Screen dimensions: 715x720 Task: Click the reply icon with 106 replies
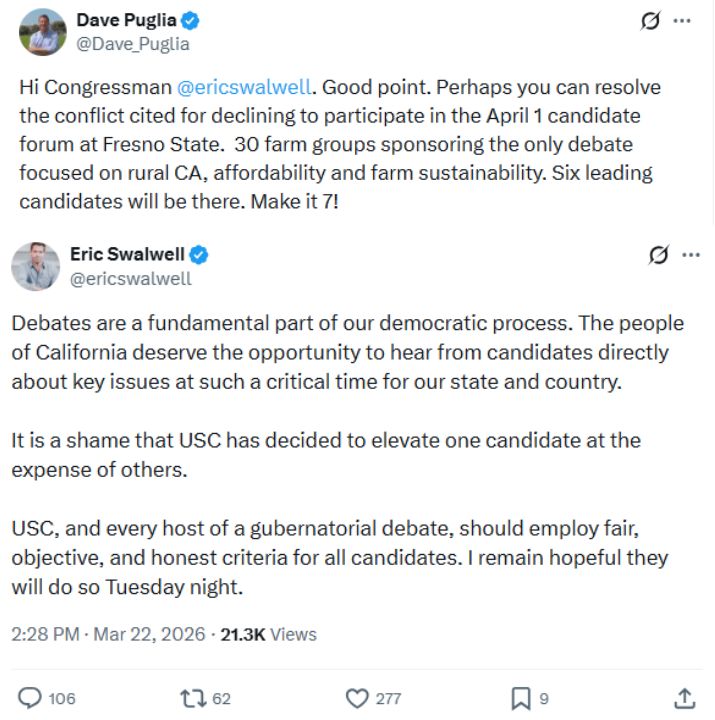tap(32, 698)
